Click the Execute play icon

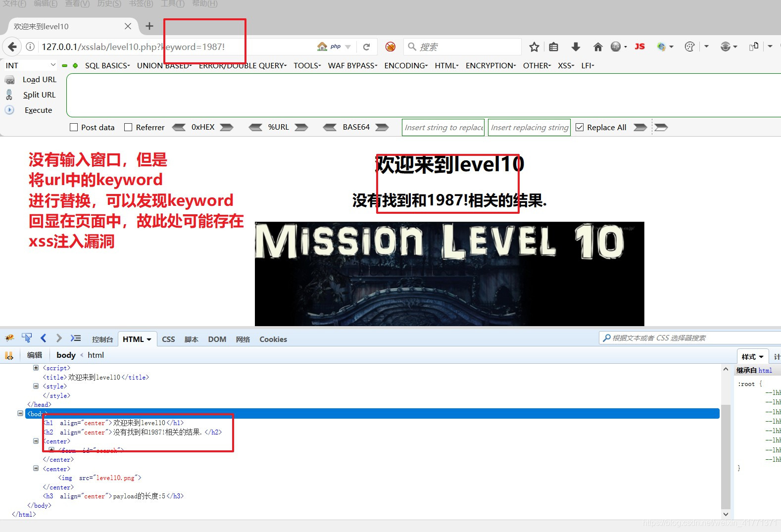pos(9,110)
